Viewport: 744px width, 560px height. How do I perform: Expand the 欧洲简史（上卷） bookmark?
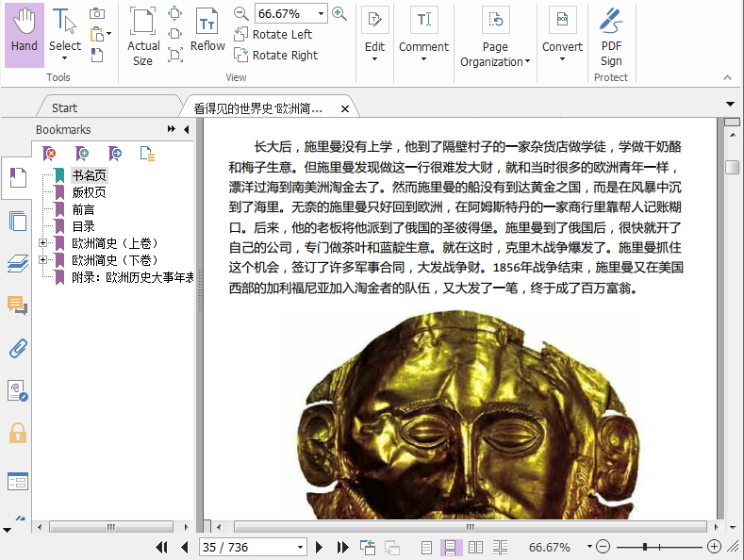click(x=42, y=243)
